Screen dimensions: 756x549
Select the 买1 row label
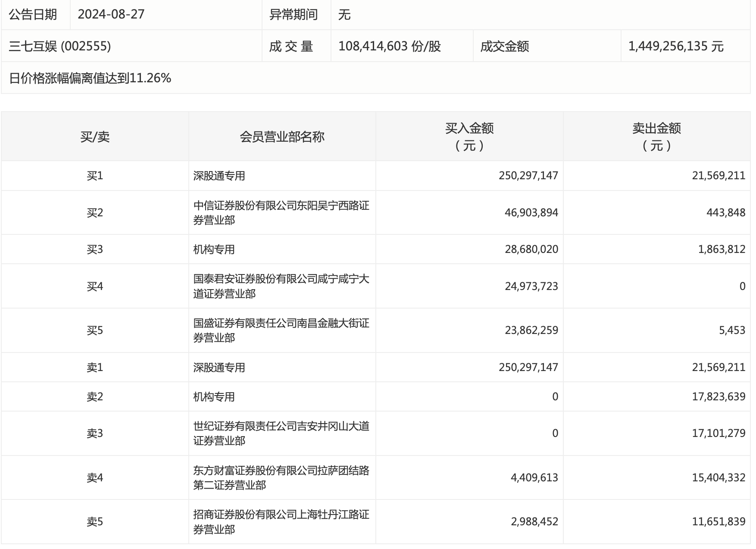pyautogui.click(x=95, y=176)
